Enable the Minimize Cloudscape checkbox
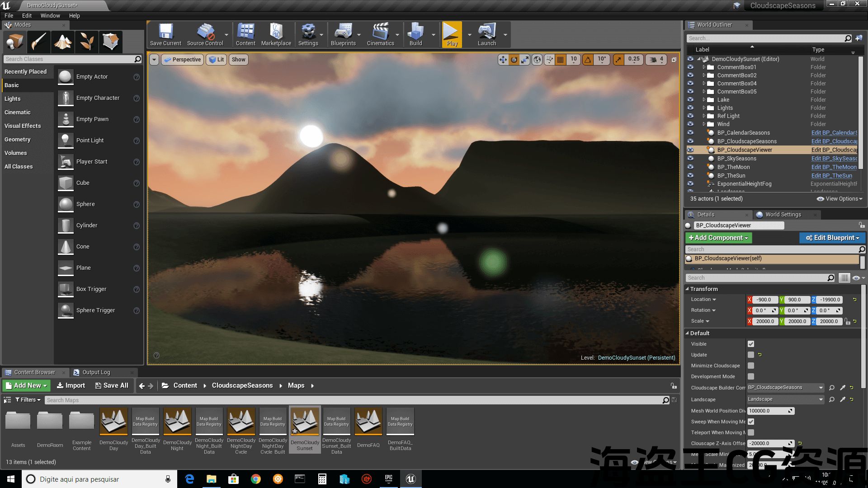This screenshot has width=868, height=488. (x=751, y=366)
